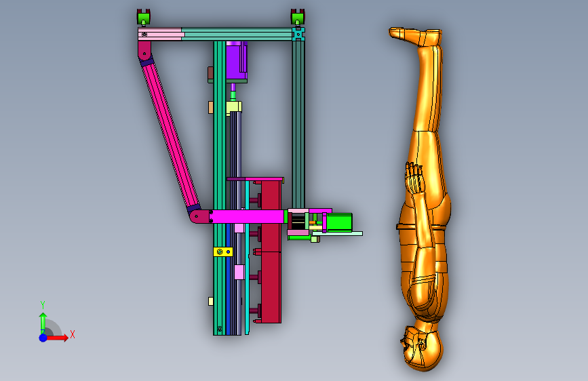Select the bright green stepper motor on the right arm
Screen dimensions: 588x381
tap(339, 222)
